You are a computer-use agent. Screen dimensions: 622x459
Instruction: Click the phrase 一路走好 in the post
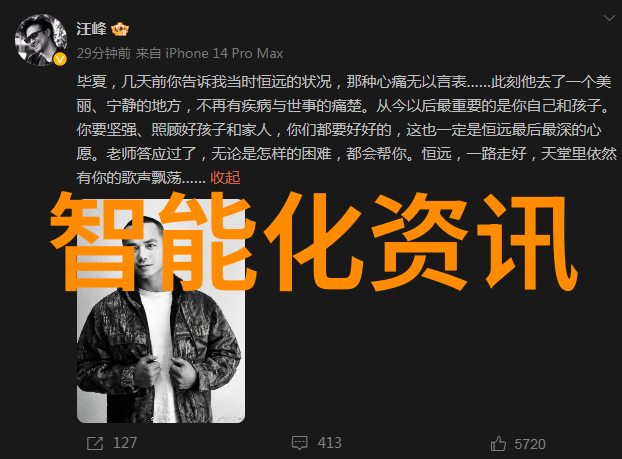click(496, 154)
